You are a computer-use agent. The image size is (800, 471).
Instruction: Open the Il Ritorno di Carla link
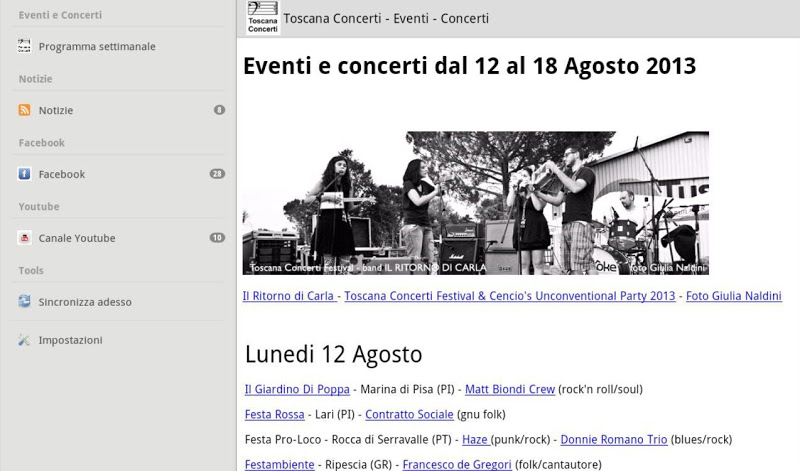[289, 296]
